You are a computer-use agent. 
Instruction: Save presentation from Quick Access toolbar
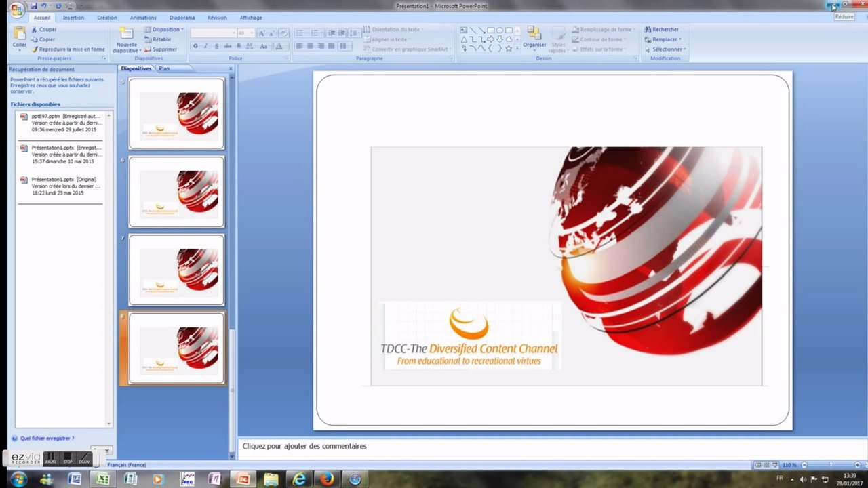coord(34,6)
